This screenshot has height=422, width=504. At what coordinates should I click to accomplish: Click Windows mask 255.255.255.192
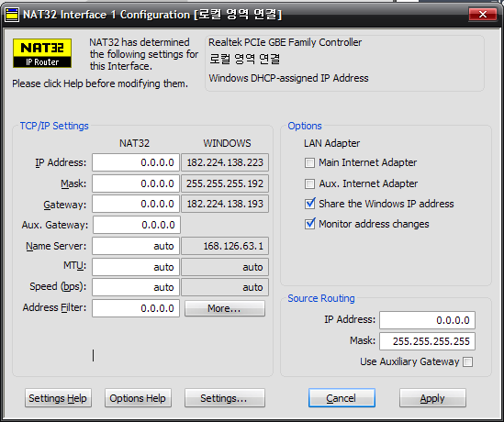(225, 183)
